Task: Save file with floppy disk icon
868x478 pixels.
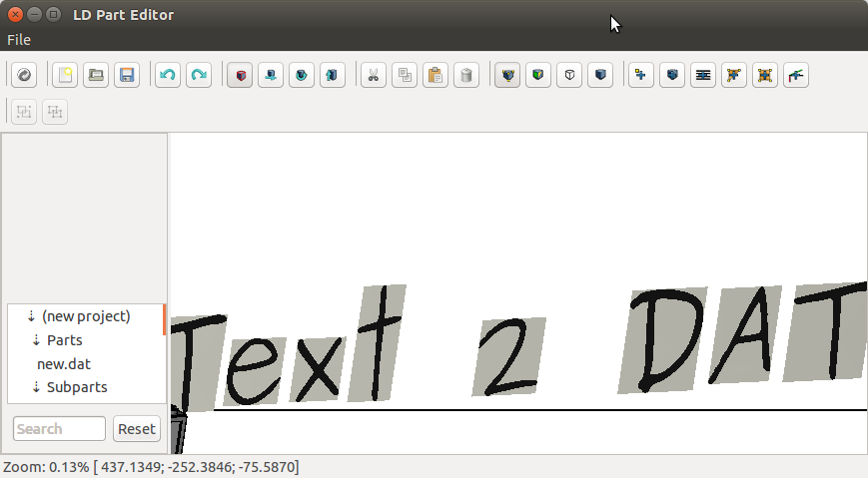Action: pyautogui.click(x=127, y=75)
